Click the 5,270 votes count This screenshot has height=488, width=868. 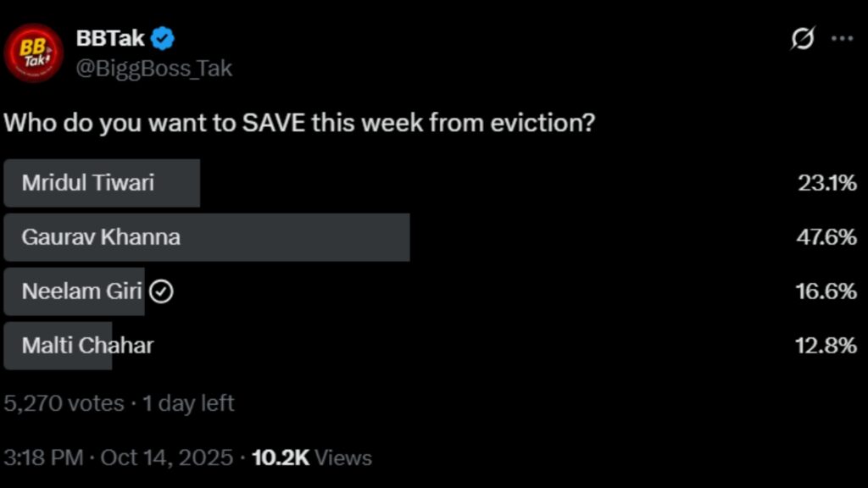[64, 403]
